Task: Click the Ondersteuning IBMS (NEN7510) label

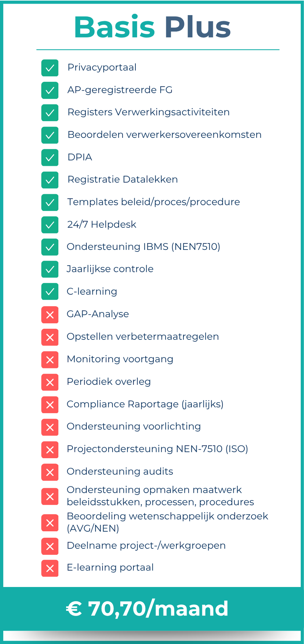Action: click(143, 247)
